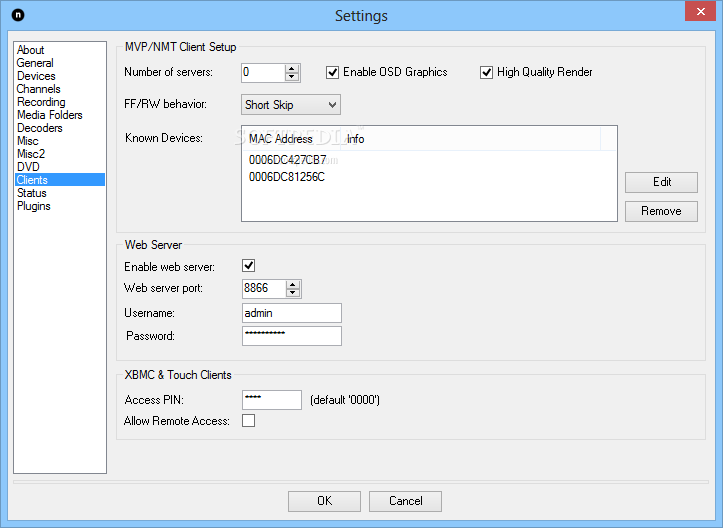Increase number of servers with up arrow
The image size is (723, 528).
291,69
